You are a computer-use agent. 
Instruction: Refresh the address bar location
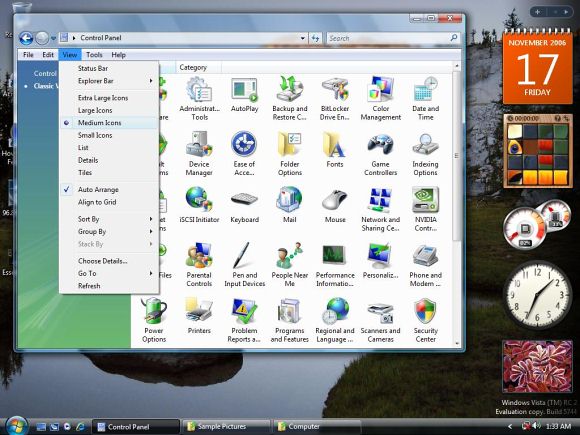[x=316, y=38]
